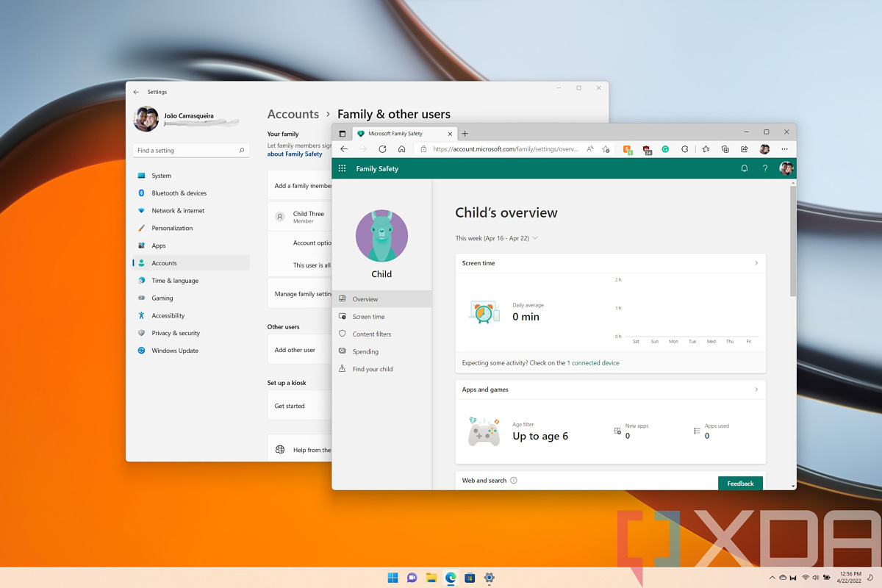This screenshot has width=882, height=588.
Task: Open Accessibility in Settings navigation
Action: click(x=191, y=315)
